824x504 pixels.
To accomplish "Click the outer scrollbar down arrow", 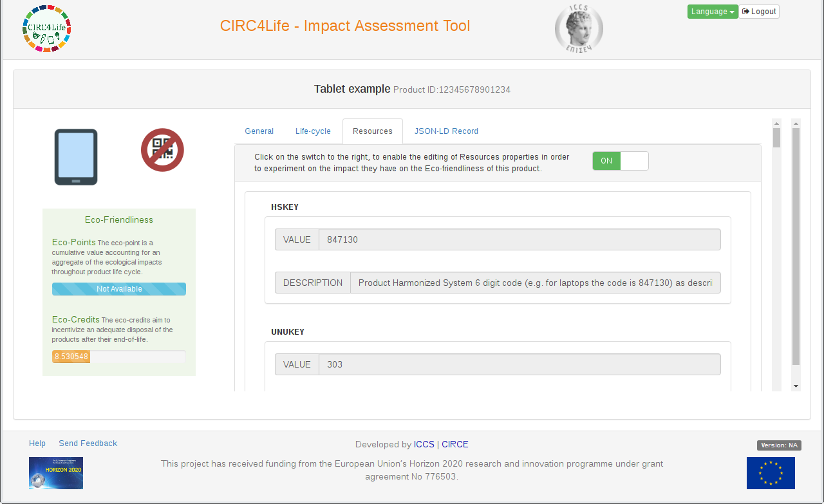I will [x=796, y=386].
